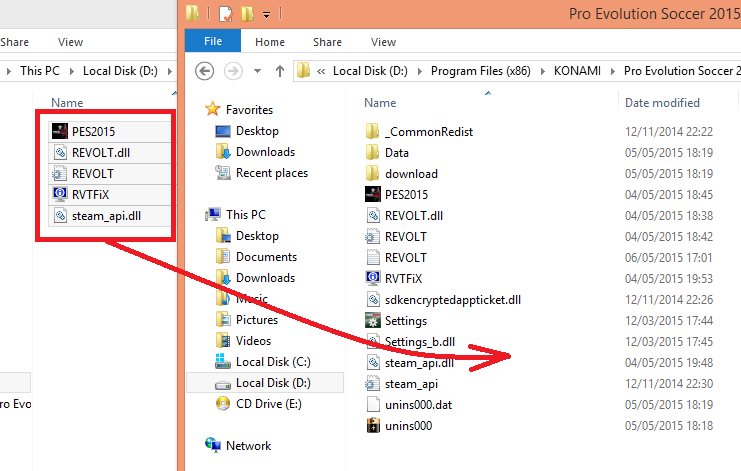Select REVOLT.dll in right window
This screenshot has height=471, width=741.
(404, 215)
